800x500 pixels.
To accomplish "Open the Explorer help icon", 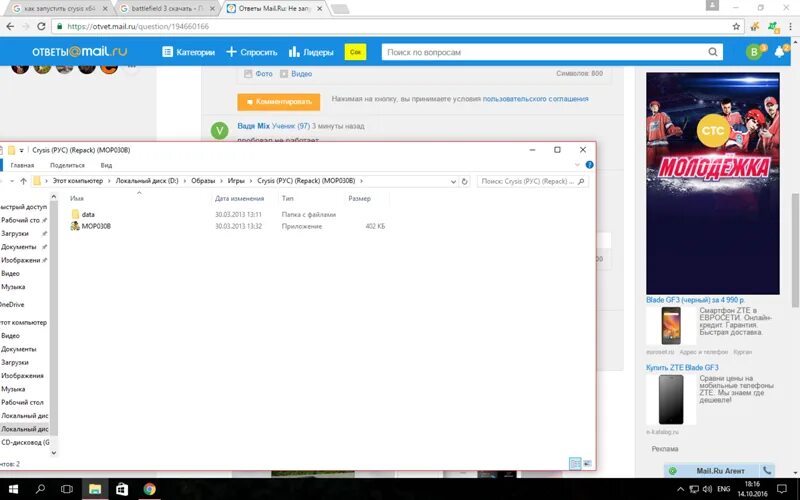I will [x=589, y=165].
